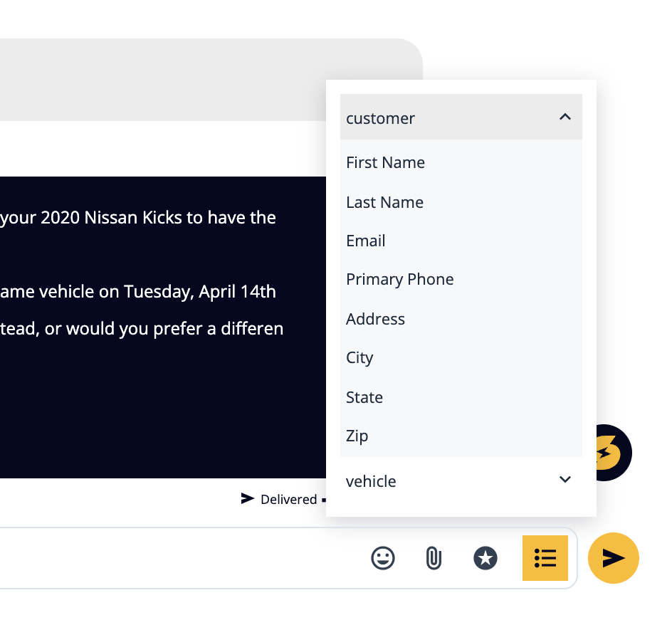672x625 pixels.
Task: Open the emoji picker
Action: pyautogui.click(x=383, y=558)
